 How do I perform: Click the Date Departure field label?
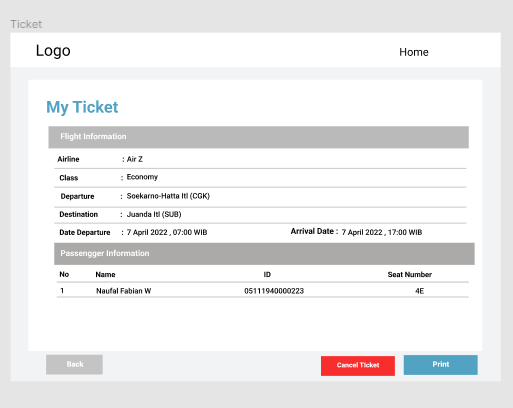85,232
